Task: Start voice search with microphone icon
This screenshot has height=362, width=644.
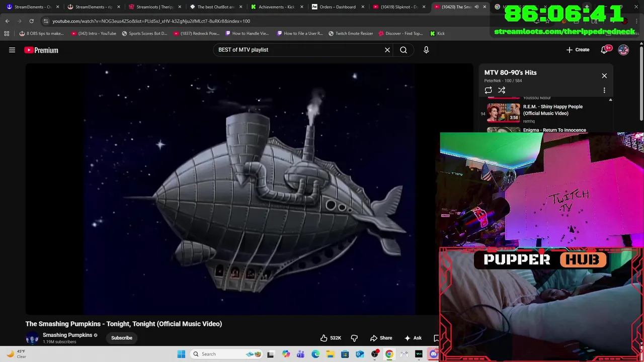Action: point(426,50)
